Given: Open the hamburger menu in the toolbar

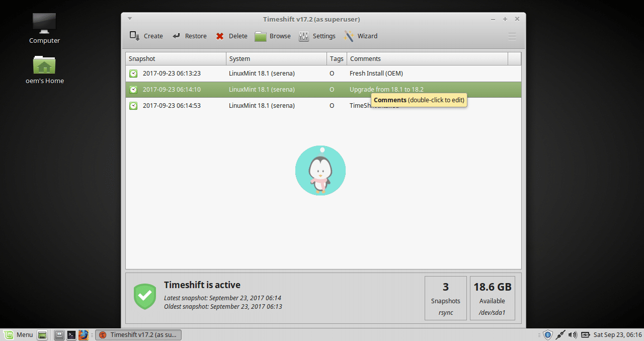Looking at the screenshot, I should point(512,36).
